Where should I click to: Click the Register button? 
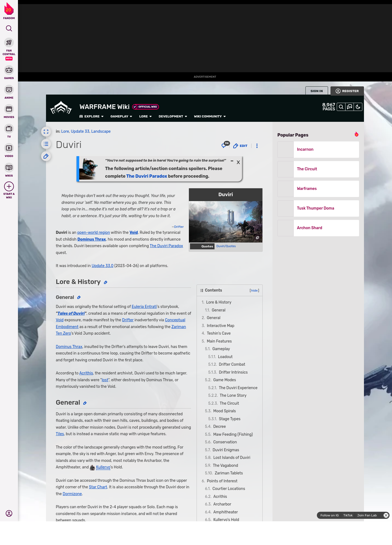tap(347, 91)
